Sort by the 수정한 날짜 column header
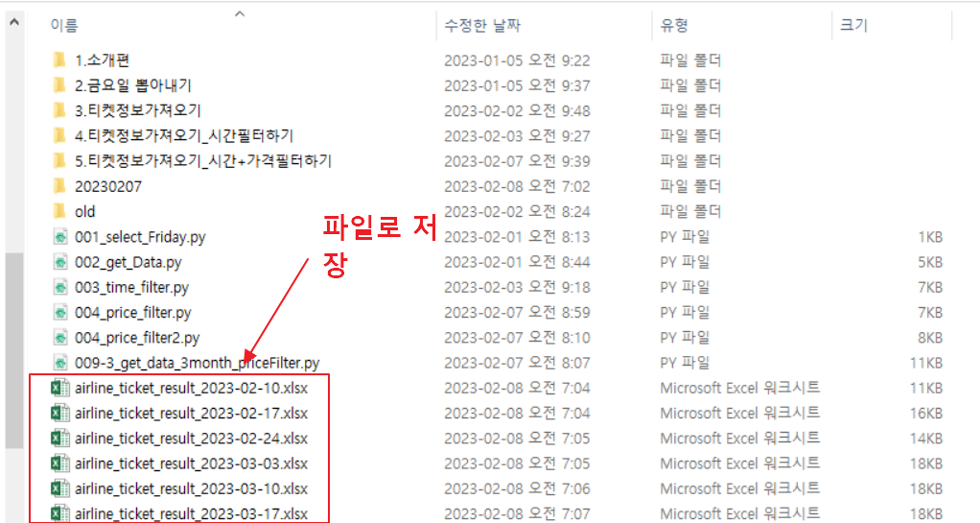 click(x=482, y=26)
